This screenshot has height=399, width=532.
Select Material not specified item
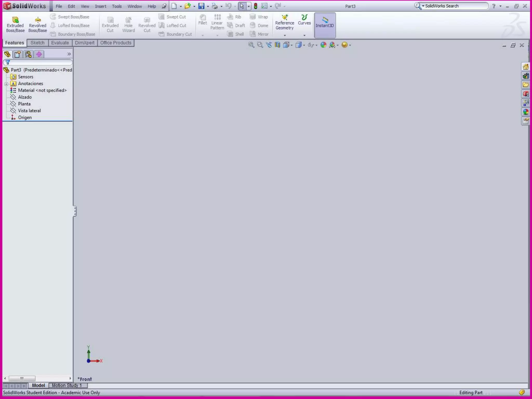42,90
